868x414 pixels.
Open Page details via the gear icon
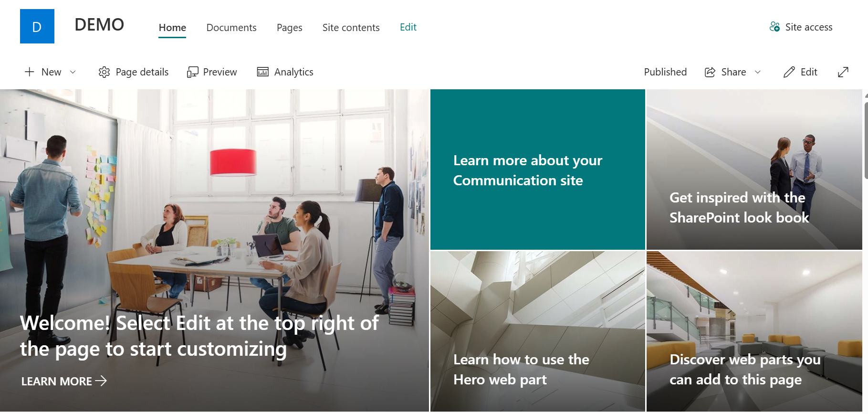pyautogui.click(x=104, y=72)
